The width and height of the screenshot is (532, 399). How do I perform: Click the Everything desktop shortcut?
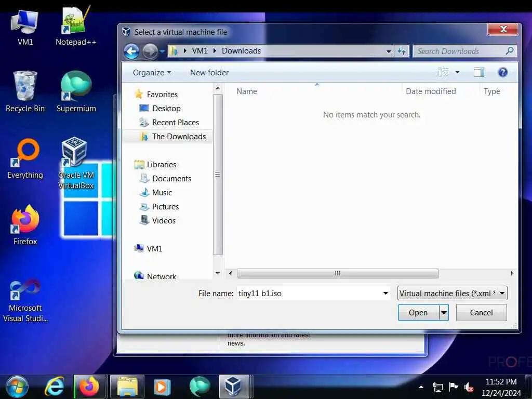pos(25,158)
